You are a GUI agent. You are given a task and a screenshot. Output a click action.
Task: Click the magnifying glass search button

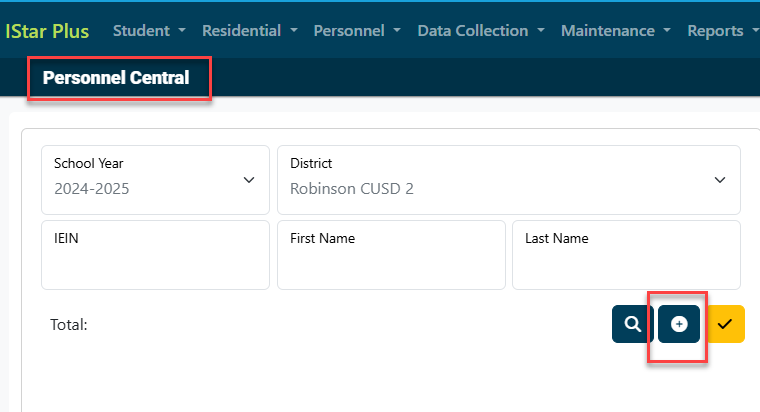click(x=632, y=324)
